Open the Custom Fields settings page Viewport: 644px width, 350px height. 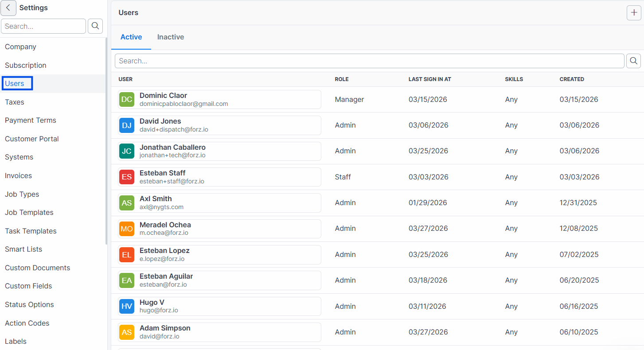(x=28, y=286)
